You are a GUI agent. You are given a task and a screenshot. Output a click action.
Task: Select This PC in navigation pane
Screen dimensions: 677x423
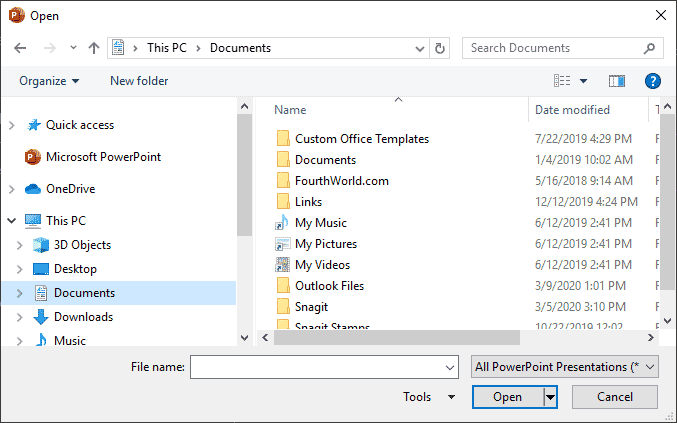pyautogui.click(x=66, y=221)
